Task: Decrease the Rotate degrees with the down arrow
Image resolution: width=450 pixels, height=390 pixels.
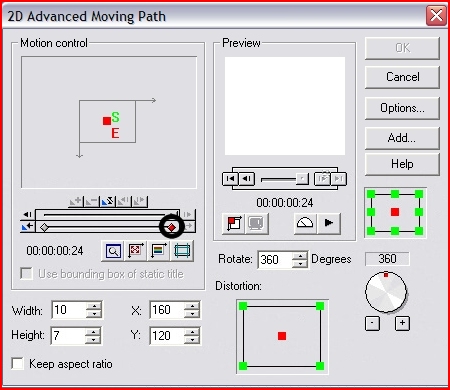Action: (x=300, y=264)
